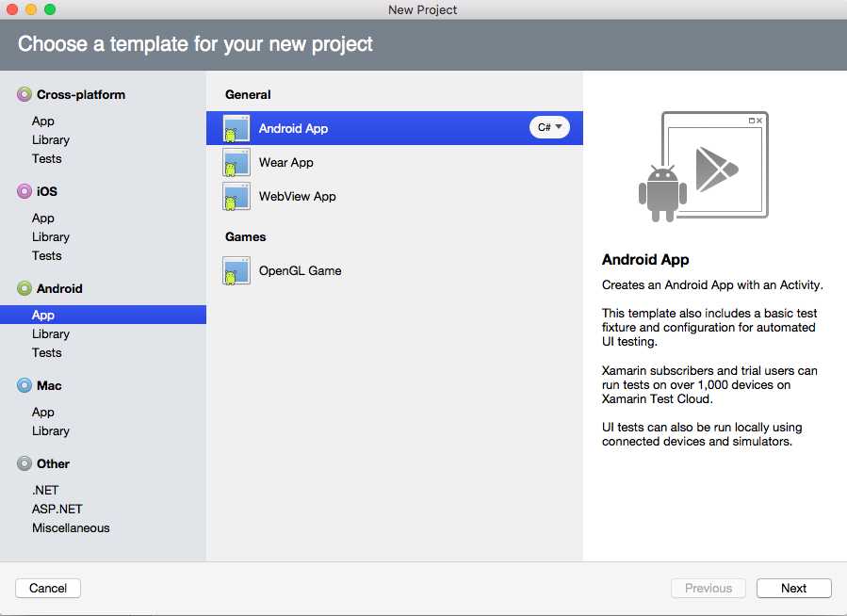
Task: Click the Android App template label
Action: pyautogui.click(x=293, y=128)
